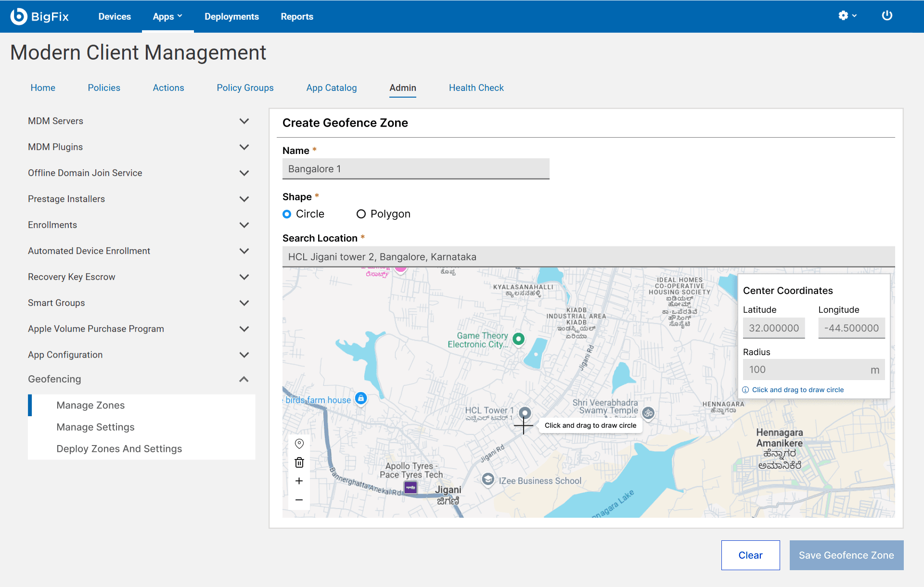
Task: Click Game Theory Electronic City map label
Action: click(x=478, y=340)
